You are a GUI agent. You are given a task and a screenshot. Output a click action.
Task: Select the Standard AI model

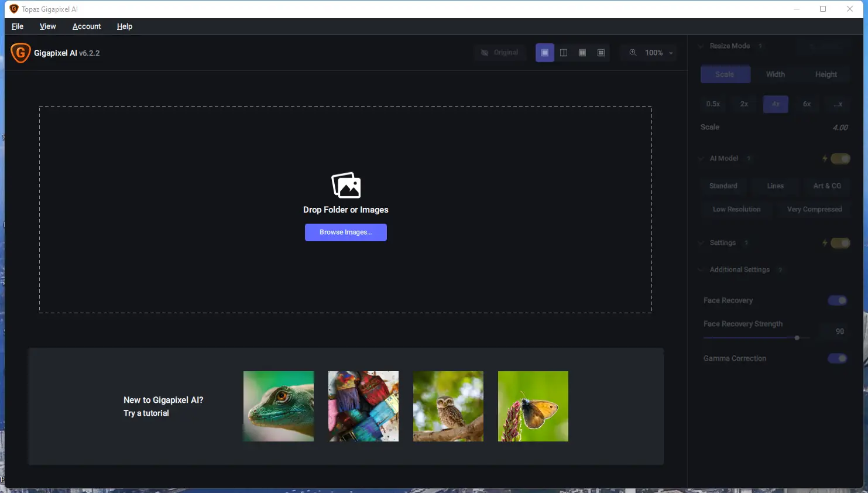point(723,186)
